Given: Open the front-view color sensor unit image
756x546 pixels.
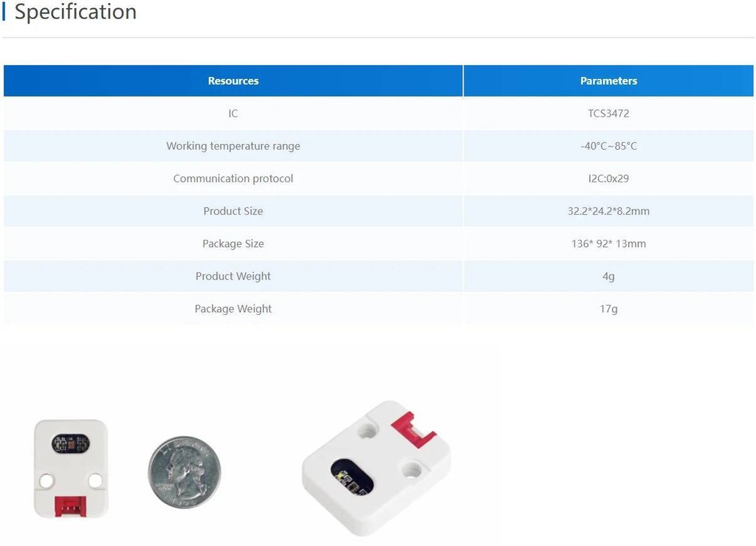Looking at the screenshot, I should (71, 469).
